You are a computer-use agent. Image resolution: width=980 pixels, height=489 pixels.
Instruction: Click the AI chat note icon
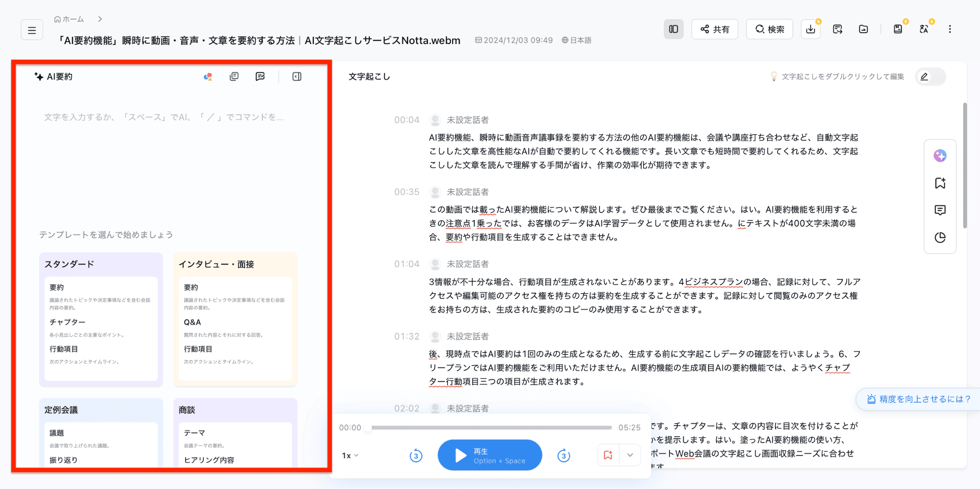tap(260, 77)
